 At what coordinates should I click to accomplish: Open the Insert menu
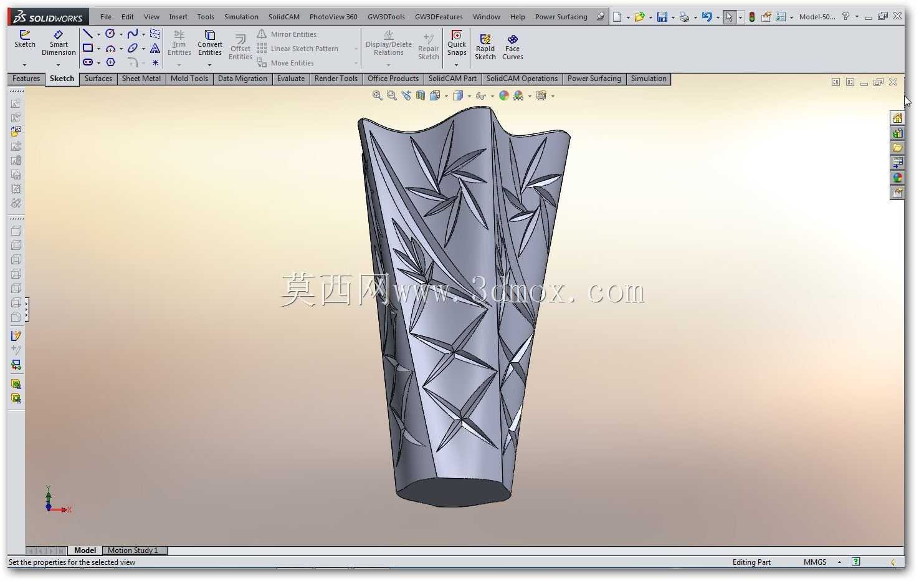pos(178,17)
